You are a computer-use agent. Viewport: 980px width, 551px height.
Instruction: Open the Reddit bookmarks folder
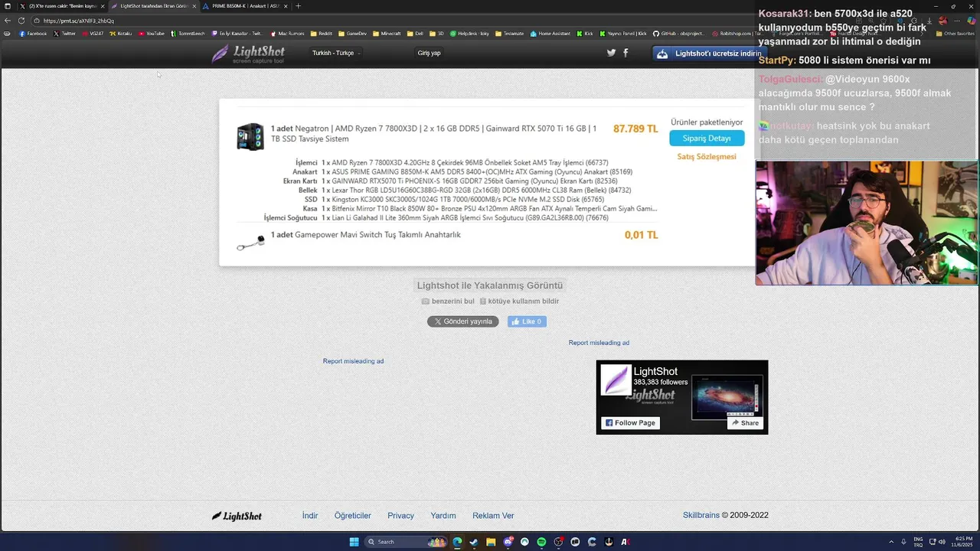click(x=322, y=34)
